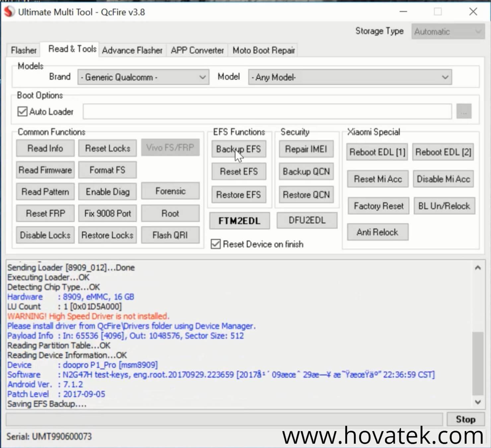Close the QcFire window
This screenshot has width=491, height=448.
point(473,12)
